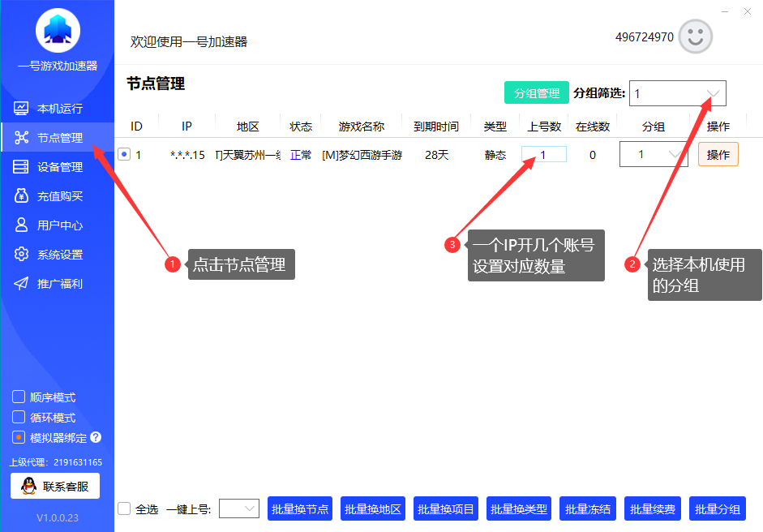The image size is (763, 532).
Task: Go to 充值购买 page
Action: pos(58,196)
